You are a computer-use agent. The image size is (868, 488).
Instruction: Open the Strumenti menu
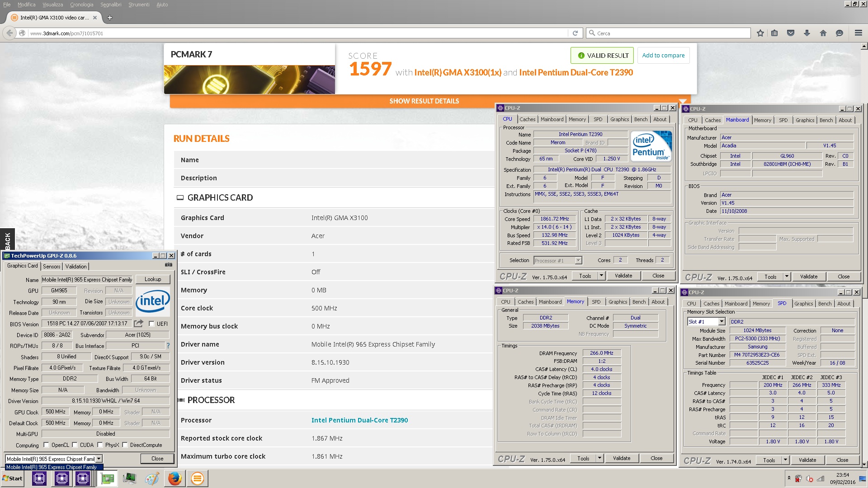coord(139,5)
